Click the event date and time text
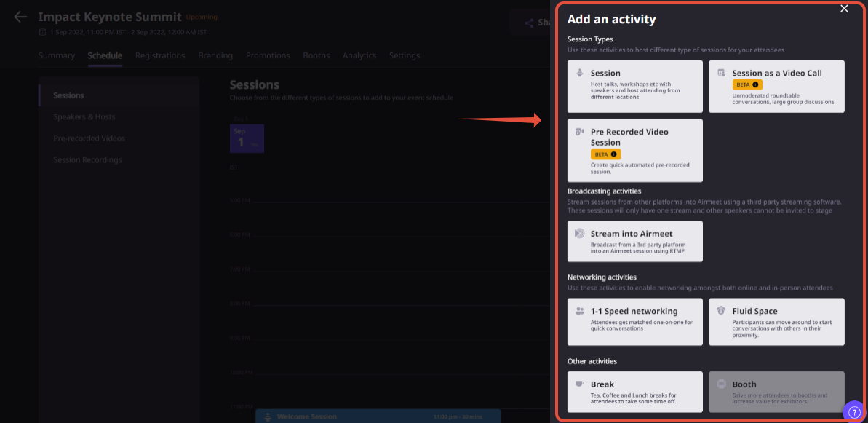868x423 pixels. click(129, 32)
